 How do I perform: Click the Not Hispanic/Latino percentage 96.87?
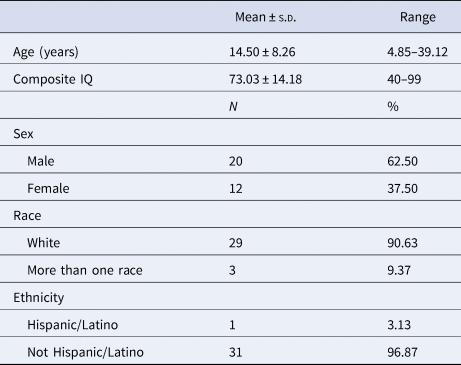pos(402,352)
